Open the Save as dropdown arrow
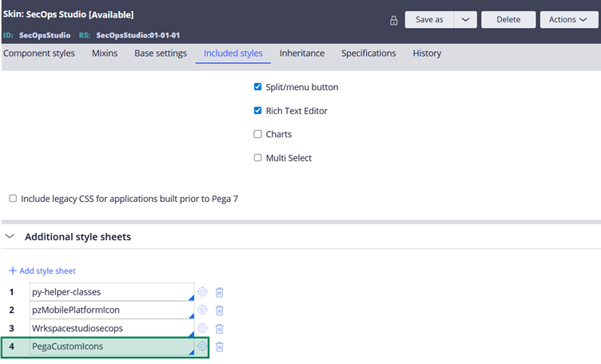Screen dimensions: 601x364 pos(465,20)
